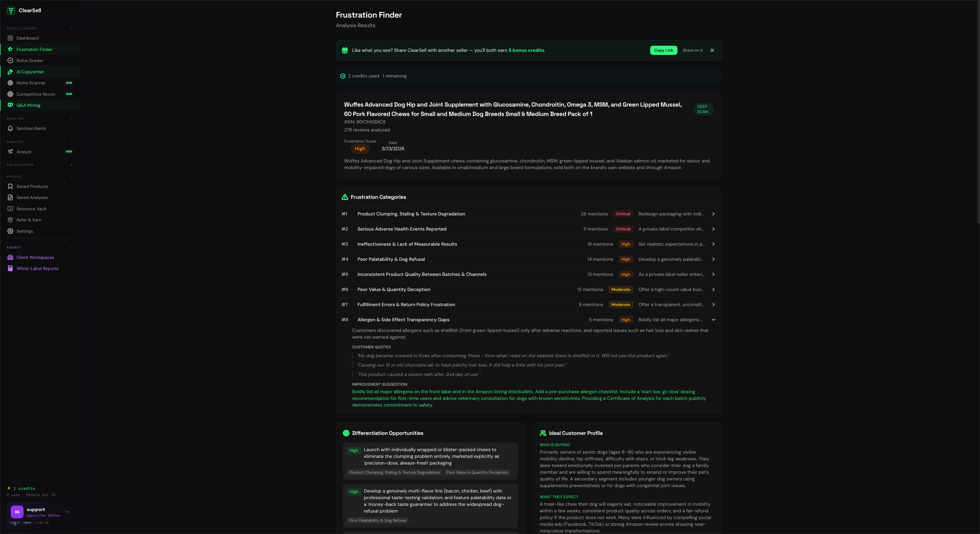Expand the Calculators sidebar section
Screen dimensions: 980x534
pos(71,165)
